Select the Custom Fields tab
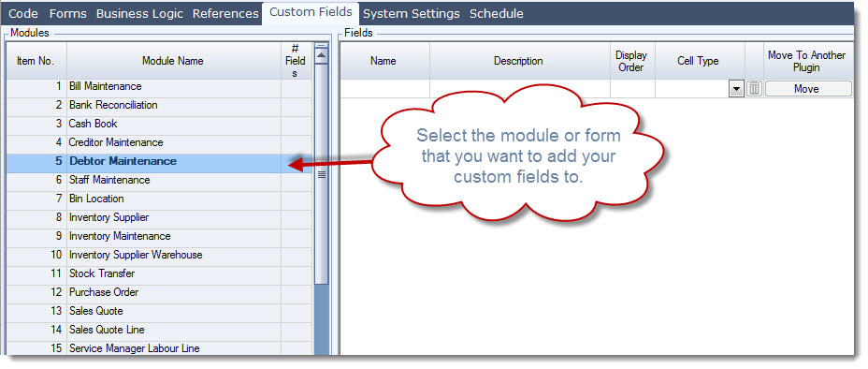868x369 pixels. pyautogui.click(x=311, y=12)
